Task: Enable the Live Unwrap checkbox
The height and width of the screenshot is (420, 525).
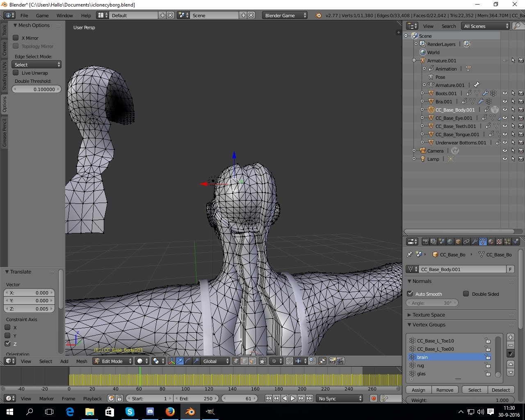Action: [x=16, y=73]
